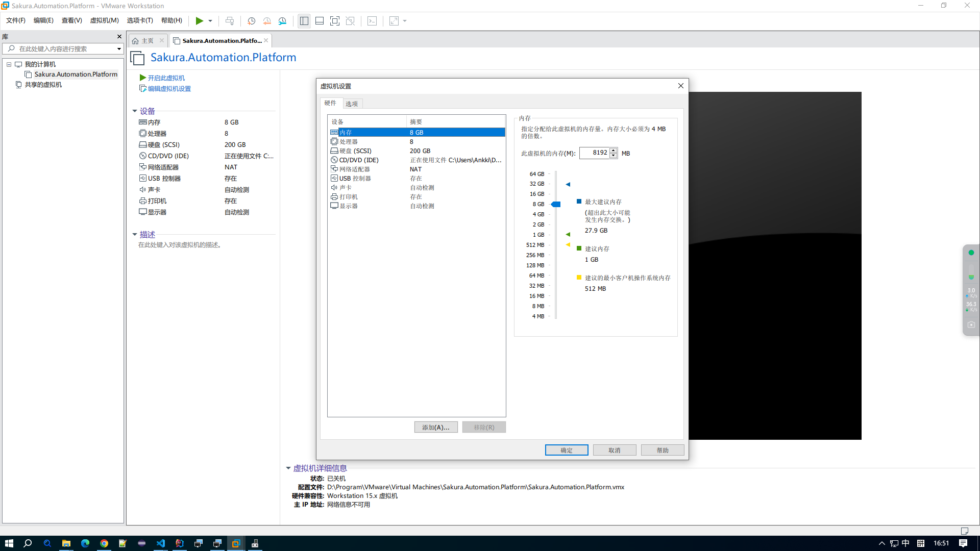Click the display icon in hardware list
980x551 pixels.
(334, 205)
